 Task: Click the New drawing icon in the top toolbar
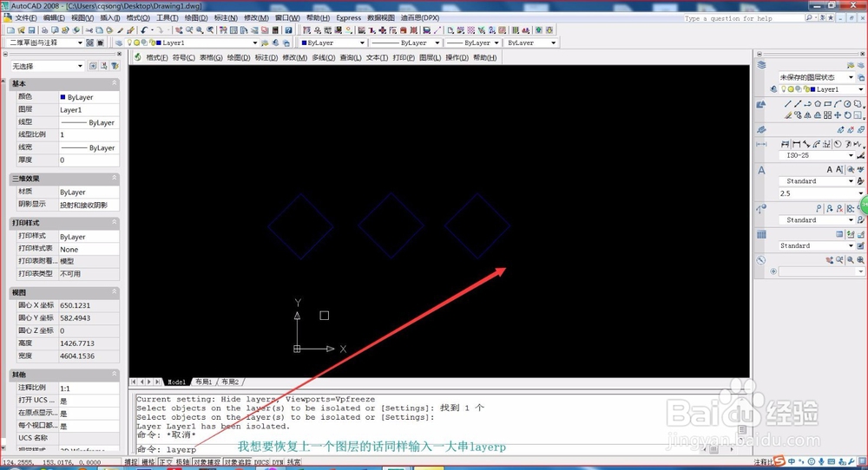click(10, 29)
